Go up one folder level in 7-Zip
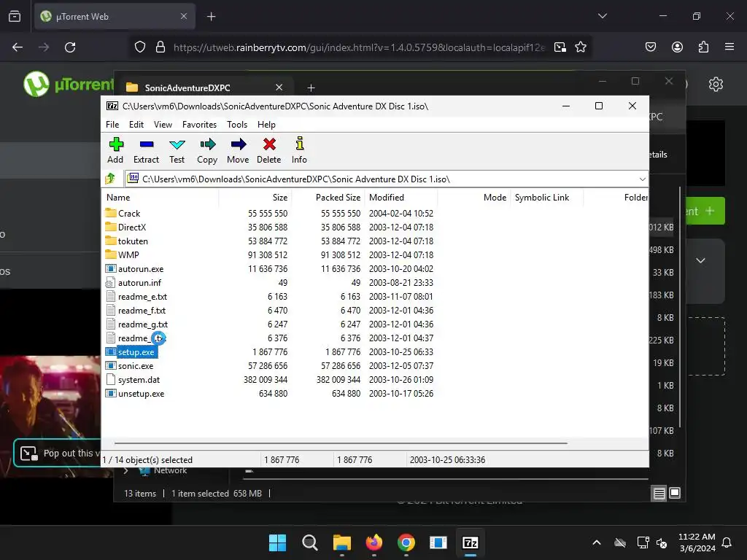Image resolution: width=747 pixels, height=560 pixels. tap(110, 179)
